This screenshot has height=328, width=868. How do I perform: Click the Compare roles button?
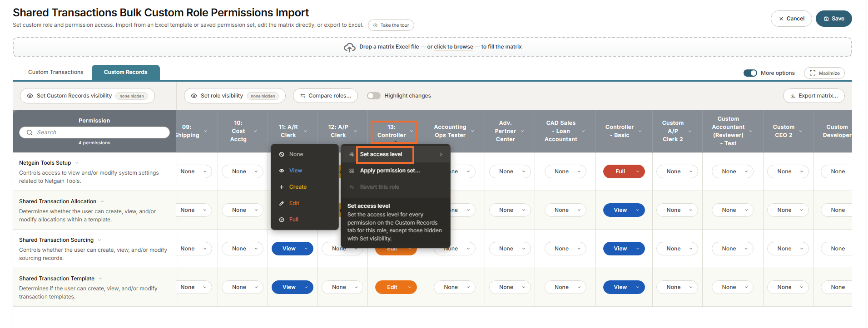coord(325,96)
